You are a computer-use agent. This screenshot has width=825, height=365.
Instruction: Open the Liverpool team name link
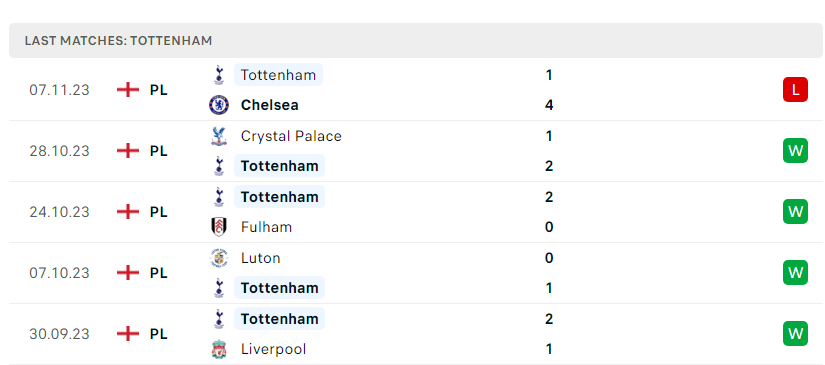pos(273,349)
